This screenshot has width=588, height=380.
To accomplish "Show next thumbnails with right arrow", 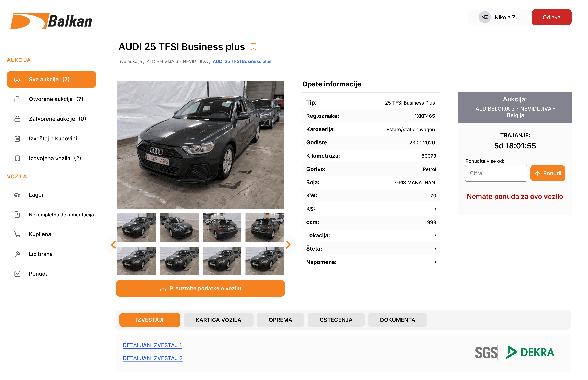I will pos(288,244).
